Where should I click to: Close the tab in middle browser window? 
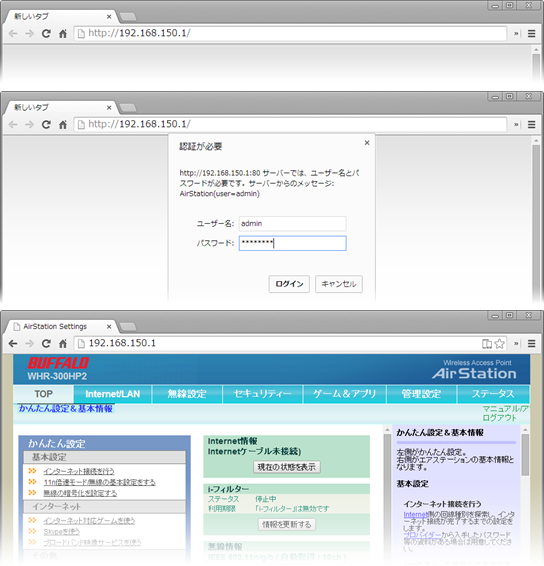[109, 108]
